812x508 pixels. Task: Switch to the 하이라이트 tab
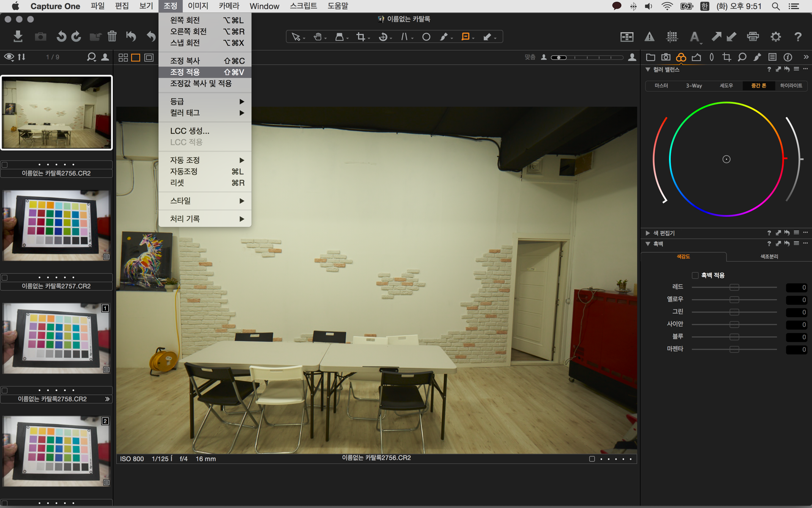[791, 86]
